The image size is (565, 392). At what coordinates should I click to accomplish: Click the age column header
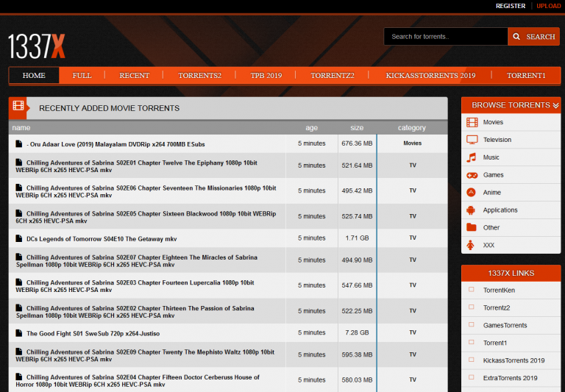tap(311, 127)
